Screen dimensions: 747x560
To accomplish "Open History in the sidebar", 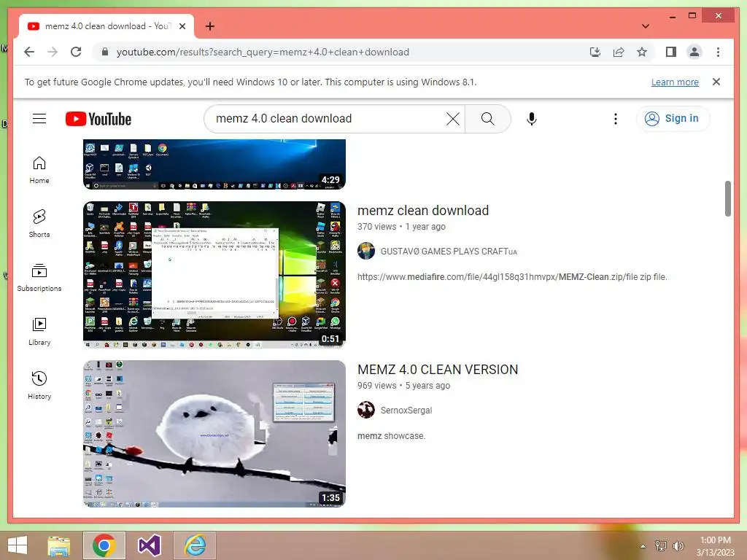I will pos(39,385).
